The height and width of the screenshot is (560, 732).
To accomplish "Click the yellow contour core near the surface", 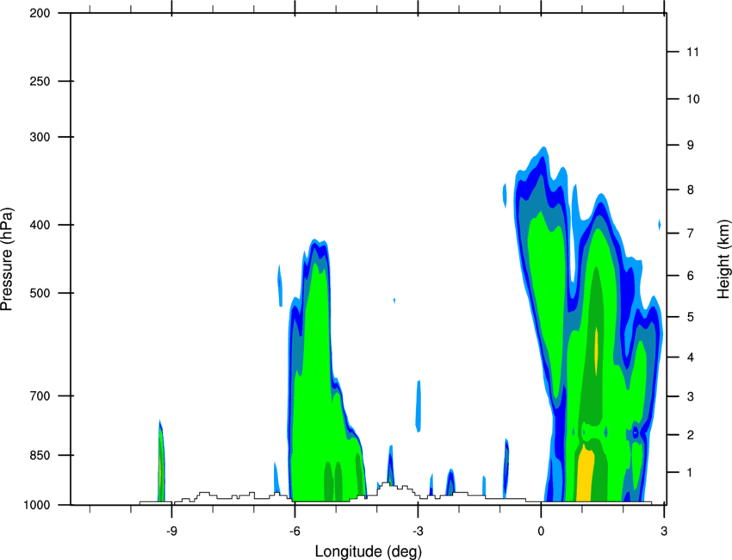I will (x=585, y=474).
